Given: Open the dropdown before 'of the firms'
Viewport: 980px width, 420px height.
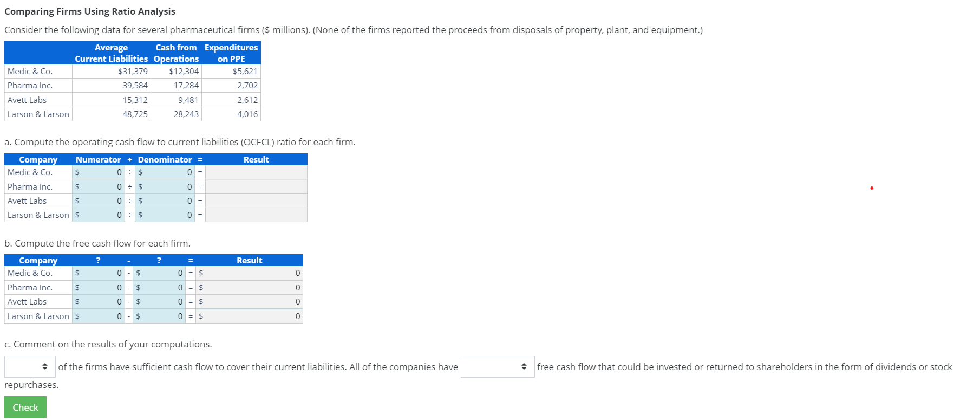Looking at the screenshot, I should coord(30,366).
